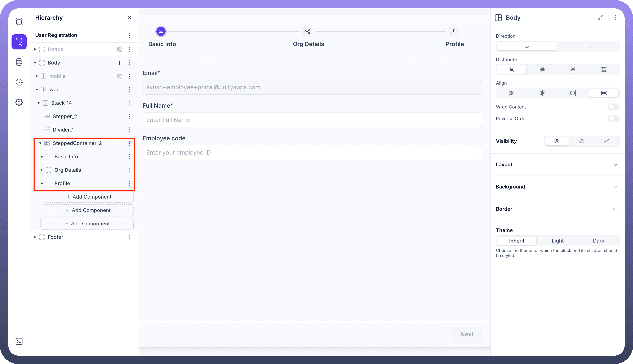Toggle visibility of the Header layer
Viewport: 633px width, 364px height.
coord(119,49)
